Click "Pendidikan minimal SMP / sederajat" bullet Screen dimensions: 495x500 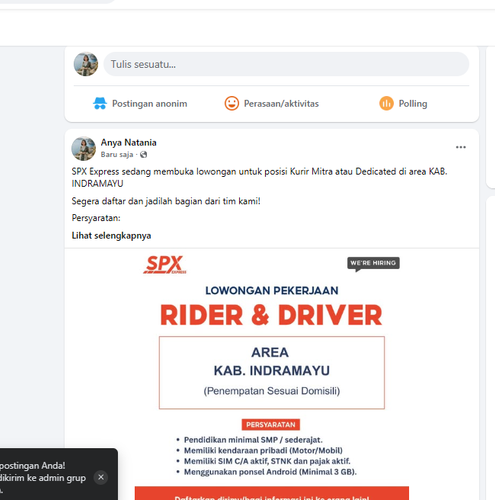[x=253, y=440]
